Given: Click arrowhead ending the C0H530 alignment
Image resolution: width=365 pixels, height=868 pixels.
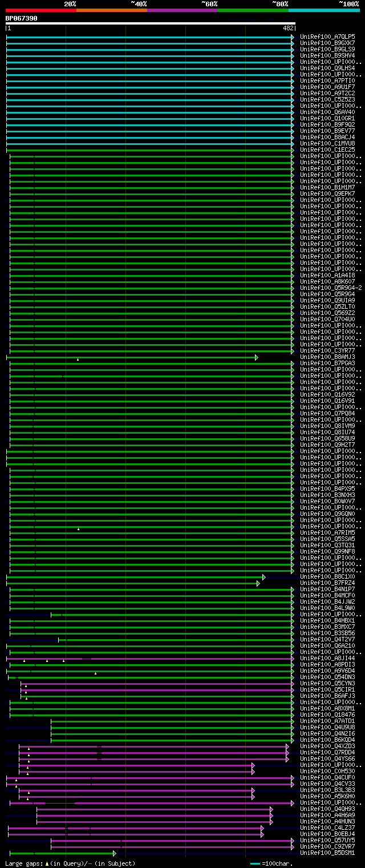Looking at the screenshot, I should [253, 772].
